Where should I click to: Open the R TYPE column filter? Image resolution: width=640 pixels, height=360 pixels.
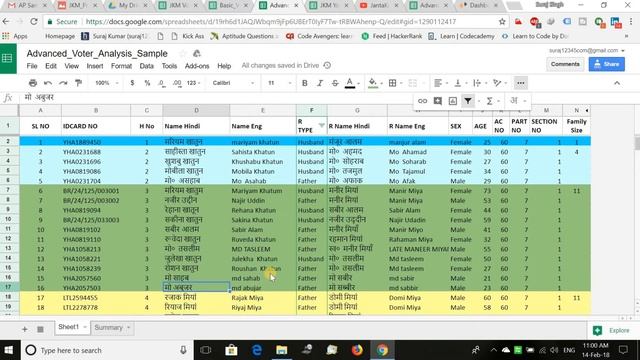(x=322, y=125)
